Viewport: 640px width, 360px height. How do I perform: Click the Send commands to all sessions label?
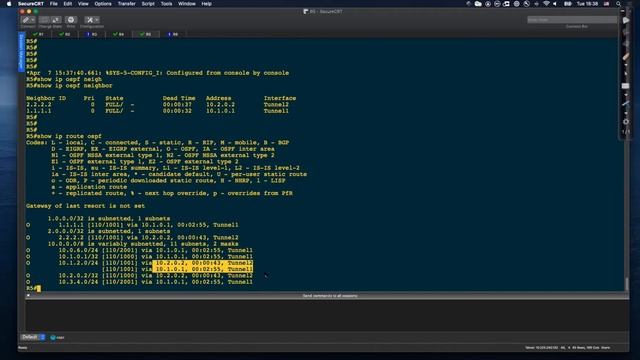pyautogui.click(x=330, y=296)
